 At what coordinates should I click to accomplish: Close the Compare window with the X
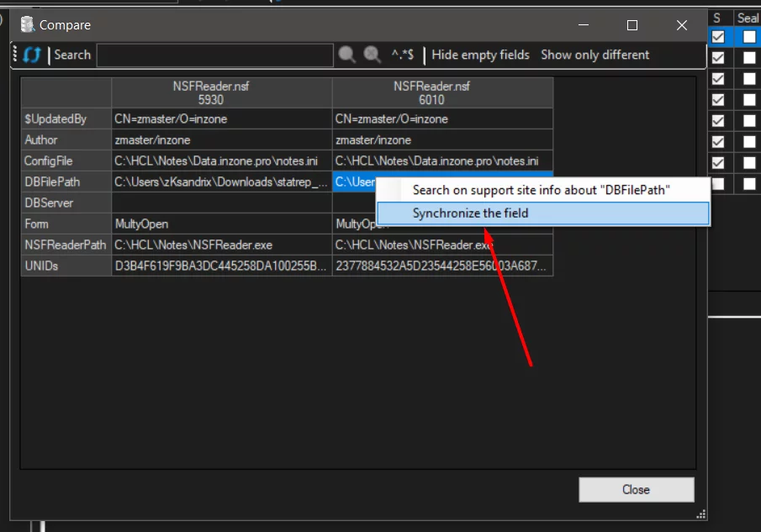click(x=681, y=25)
